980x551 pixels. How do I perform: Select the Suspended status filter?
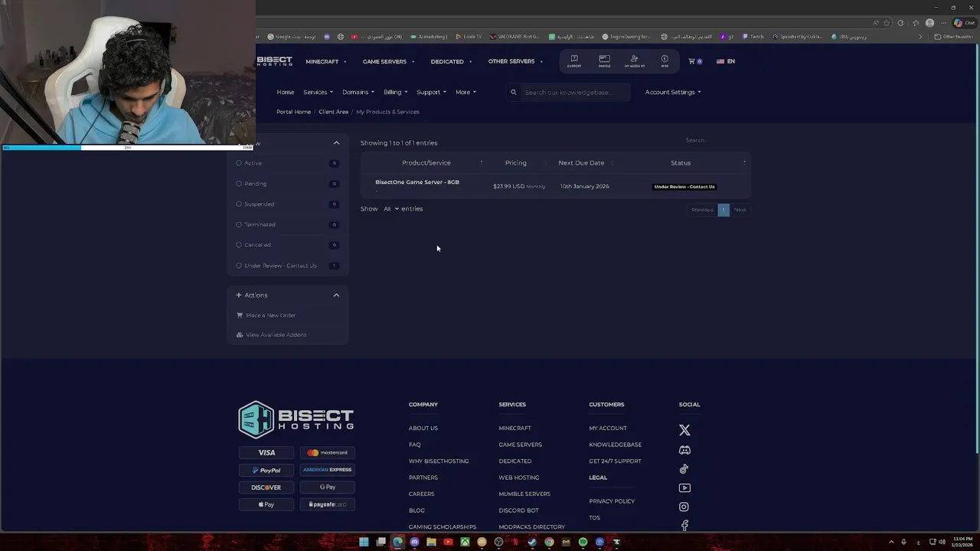pos(288,204)
